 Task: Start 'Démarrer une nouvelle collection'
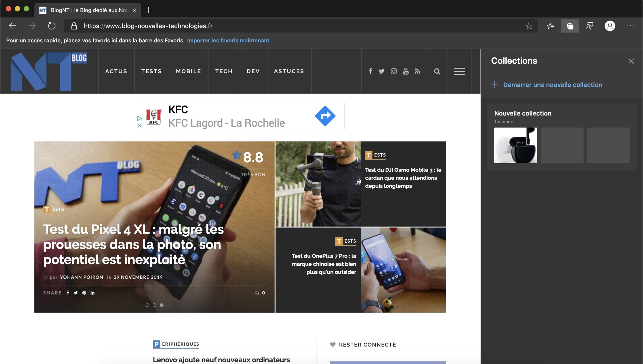tap(552, 85)
